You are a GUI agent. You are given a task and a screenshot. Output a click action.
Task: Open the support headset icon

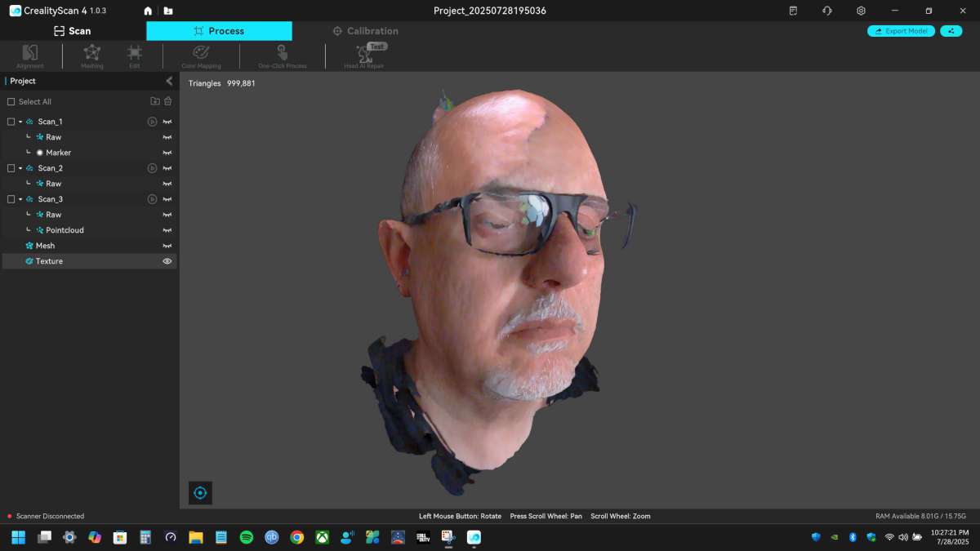point(827,11)
